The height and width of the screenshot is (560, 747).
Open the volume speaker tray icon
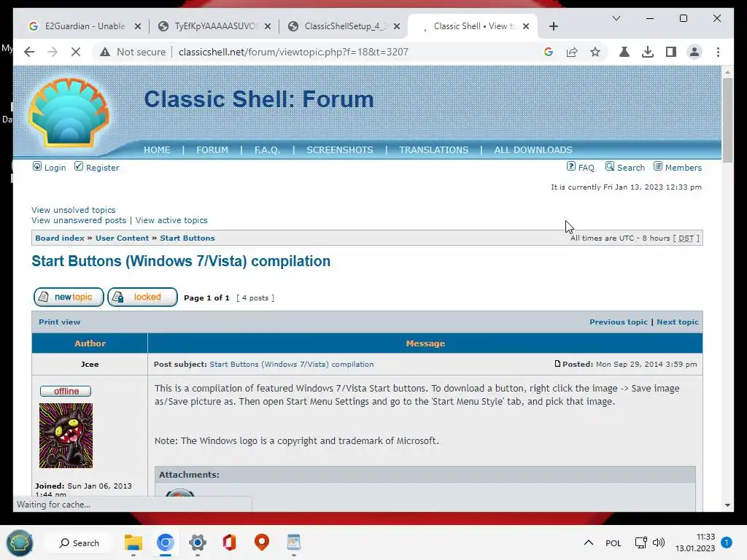coord(659,542)
